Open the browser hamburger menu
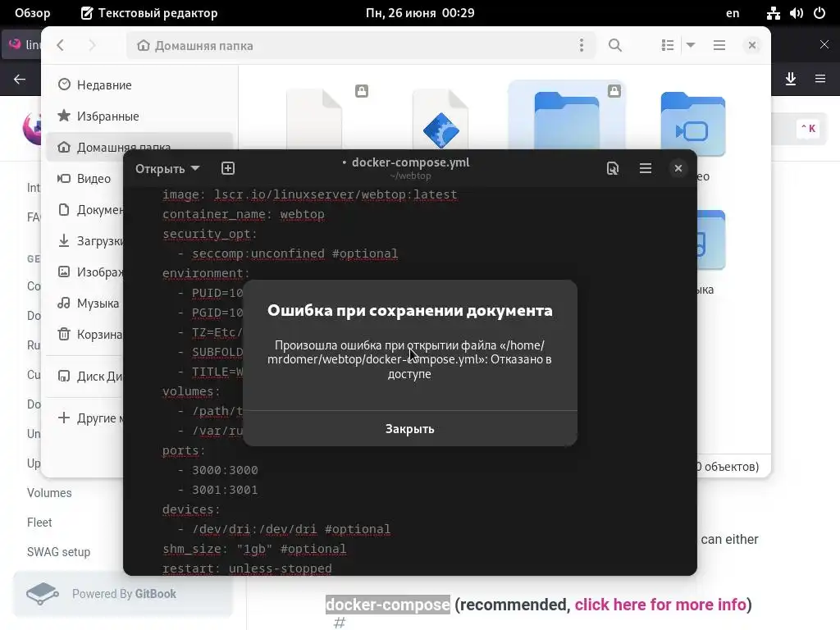The height and width of the screenshot is (630, 840). pos(820,80)
